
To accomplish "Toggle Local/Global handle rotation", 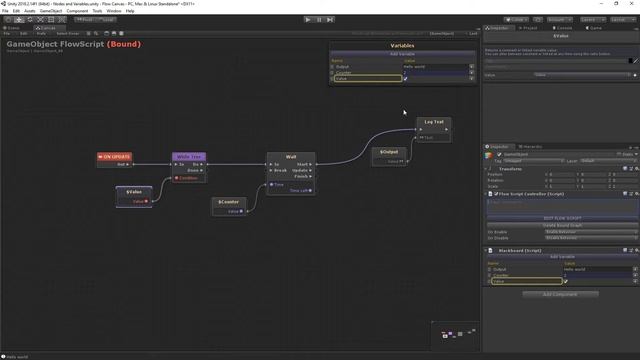I will (107, 20).
